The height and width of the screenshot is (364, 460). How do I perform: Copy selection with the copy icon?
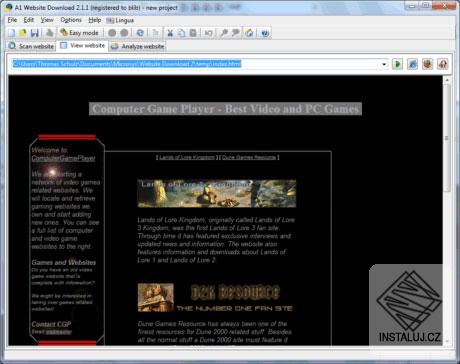tap(181, 33)
